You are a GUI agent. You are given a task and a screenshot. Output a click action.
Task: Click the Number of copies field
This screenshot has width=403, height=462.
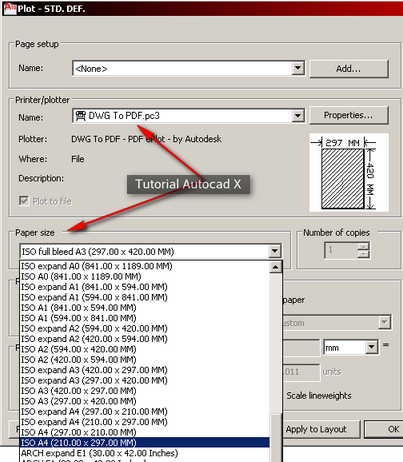coord(342,251)
